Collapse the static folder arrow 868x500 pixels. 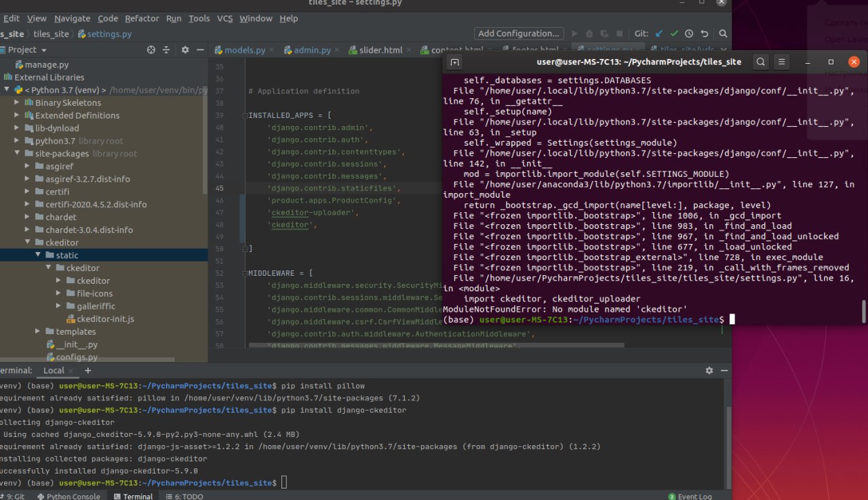tap(38, 255)
